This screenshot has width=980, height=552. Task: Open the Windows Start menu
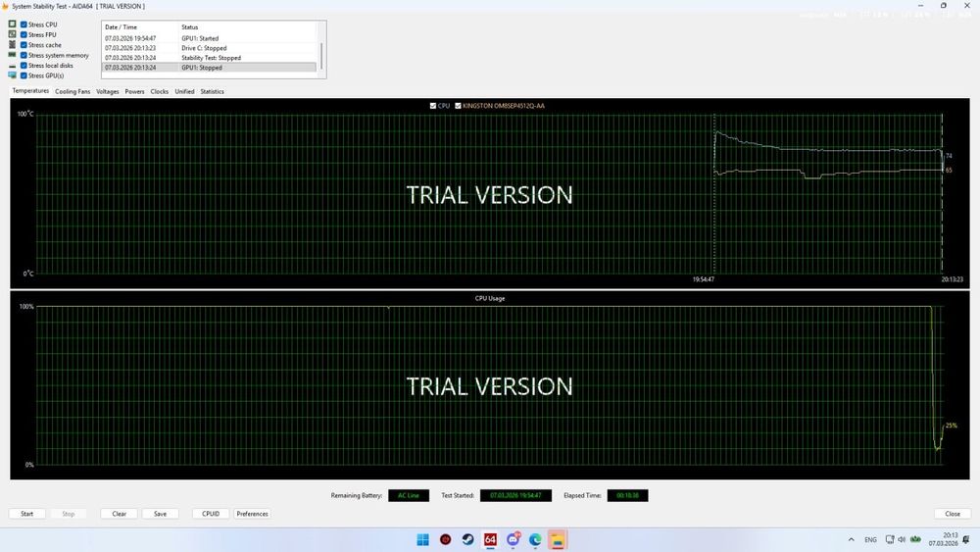pyautogui.click(x=423, y=539)
